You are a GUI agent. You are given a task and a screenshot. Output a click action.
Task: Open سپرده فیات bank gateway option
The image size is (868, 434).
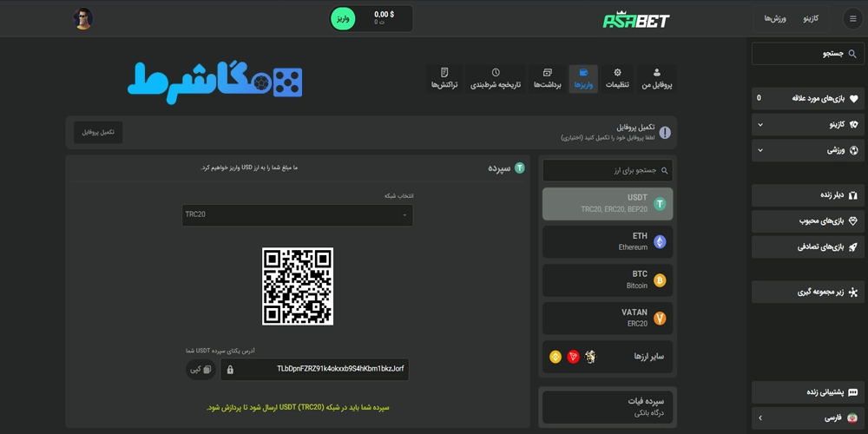[x=608, y=407]
